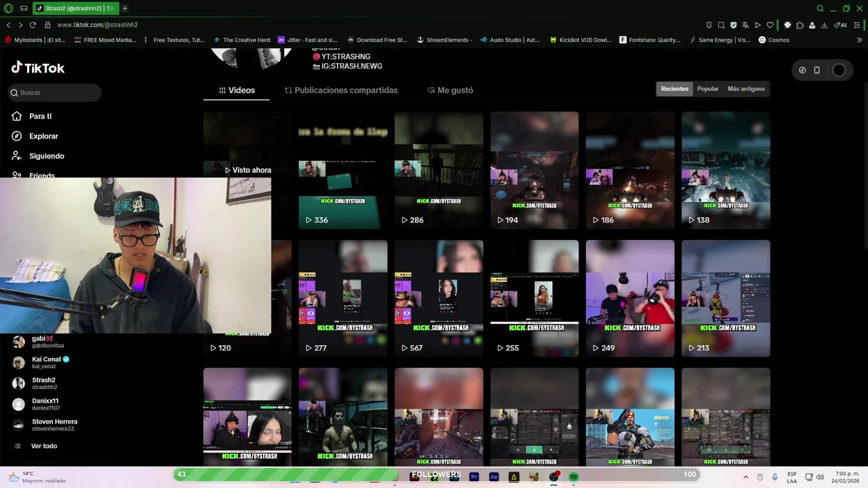The width and height of the screenshot is (868, 488).
Task: Go back to the previous page
Action: point(8,25)
